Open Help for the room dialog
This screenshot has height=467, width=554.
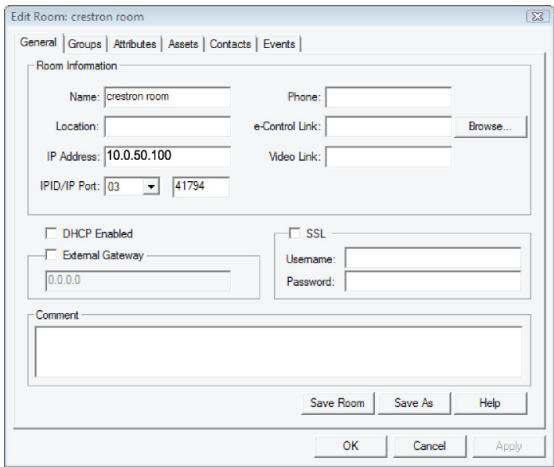click(x=490, y=403)
